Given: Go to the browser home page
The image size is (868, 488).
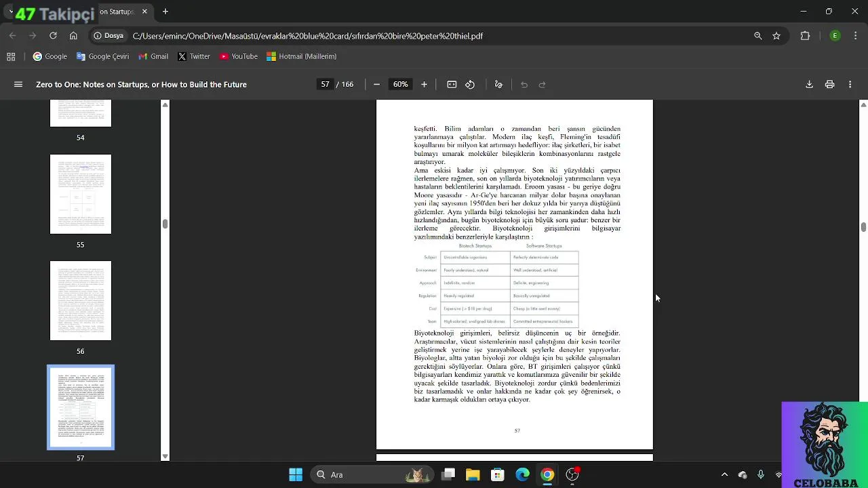Looking at the screenshot, I should coord(73,36).
